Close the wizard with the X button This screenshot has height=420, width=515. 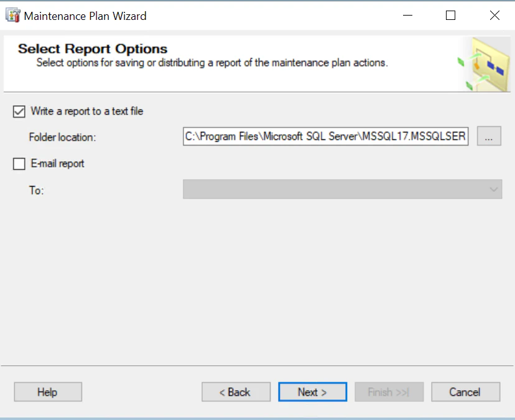click(x=494, y=16)
